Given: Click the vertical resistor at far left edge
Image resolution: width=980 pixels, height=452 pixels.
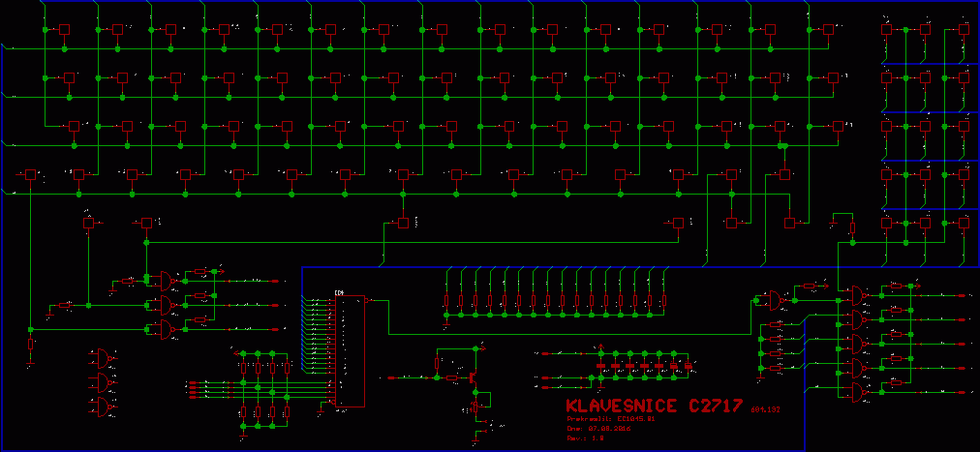Looking at the screenshot, I should pyautogui.click(x=30, y=344).
